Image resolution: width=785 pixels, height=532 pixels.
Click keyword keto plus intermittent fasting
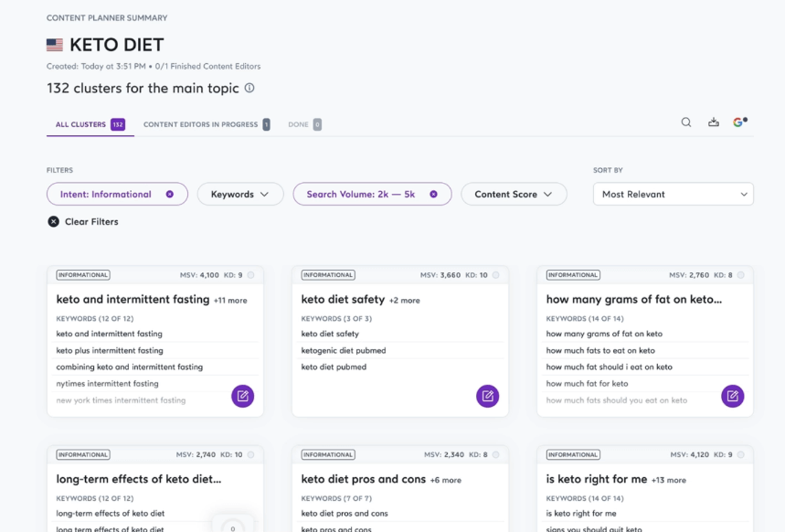click(110, 351)
